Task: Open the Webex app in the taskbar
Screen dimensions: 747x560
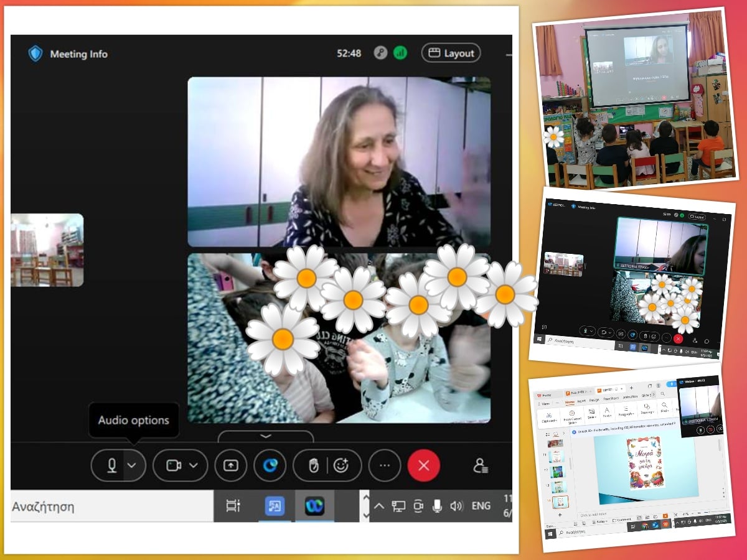Action: [x=314, y=506]
